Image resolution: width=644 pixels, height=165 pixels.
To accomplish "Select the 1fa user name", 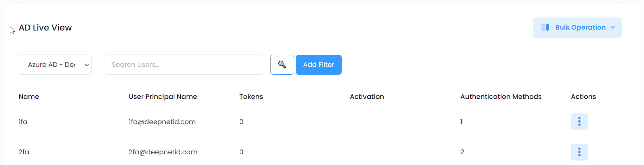I will [x=23, y=122].
